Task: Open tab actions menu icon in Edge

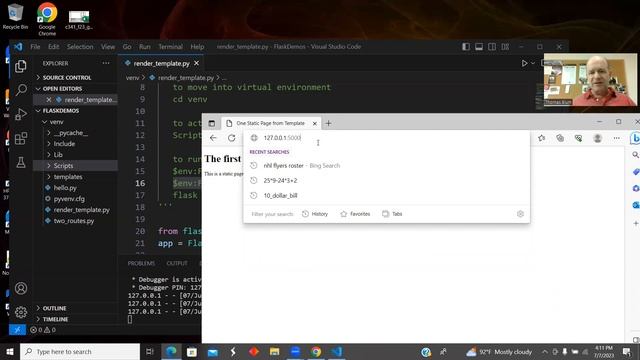Action: tap(211, 123)
